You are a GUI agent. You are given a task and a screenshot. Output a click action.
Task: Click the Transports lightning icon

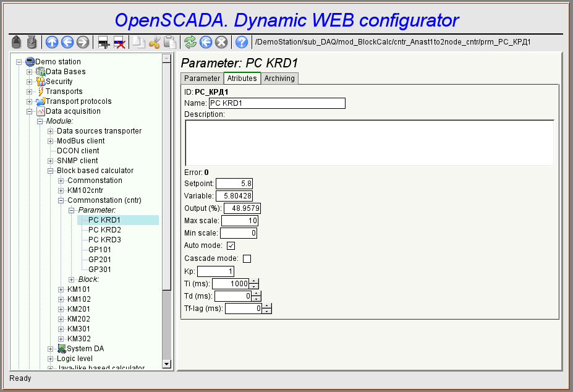click(x=41, y=91)
